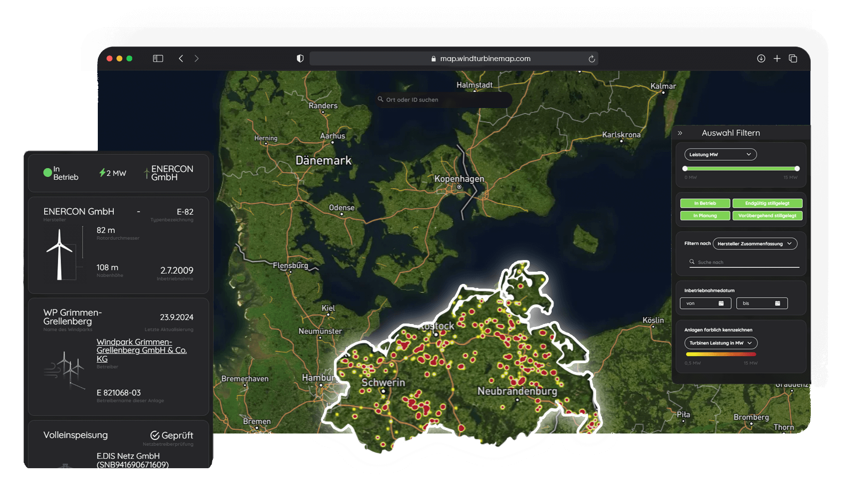Click the '108 m' hub height value
868x477 pixels.
108,268
